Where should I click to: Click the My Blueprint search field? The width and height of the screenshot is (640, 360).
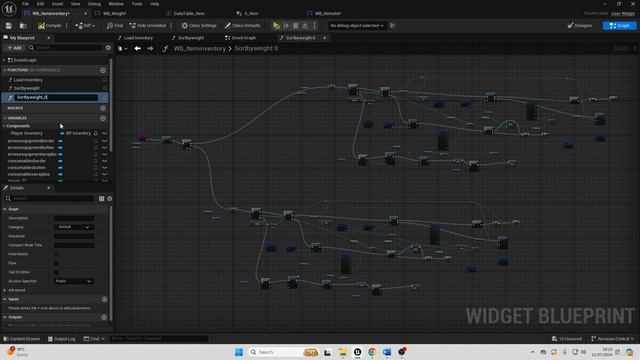pyautogui.click(x=65, y=48)
